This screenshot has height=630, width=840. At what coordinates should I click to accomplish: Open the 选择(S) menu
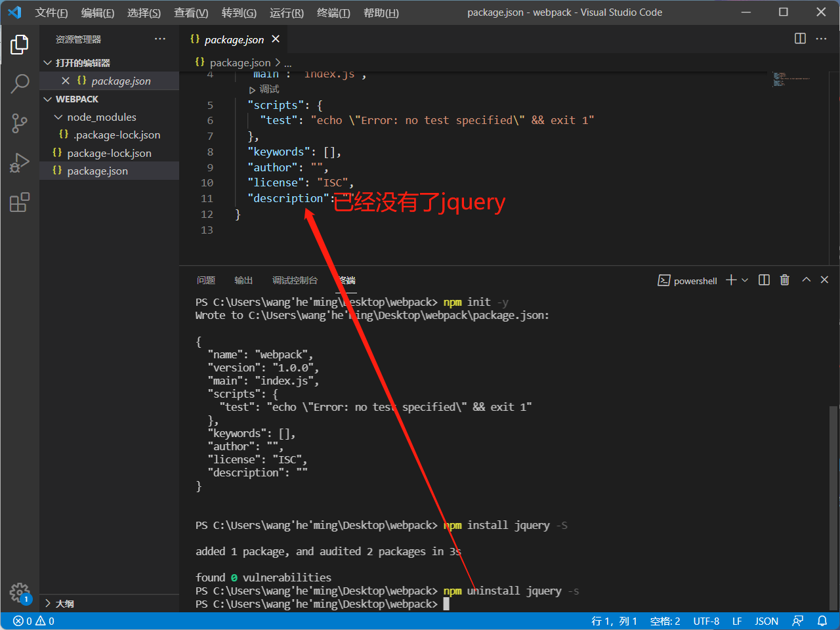[144, 12]
